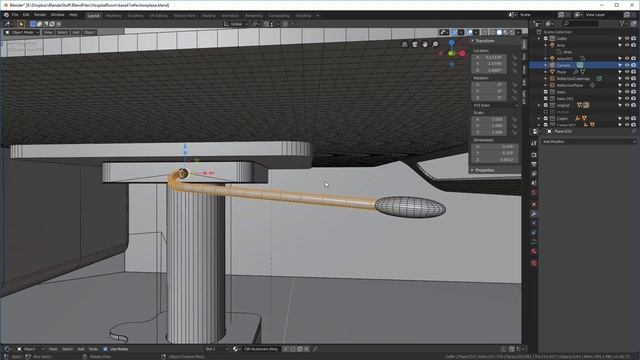The height and width of the screenshot is (360, 640).
Task: Open the Tool properties tab icon
Action: 534,143
